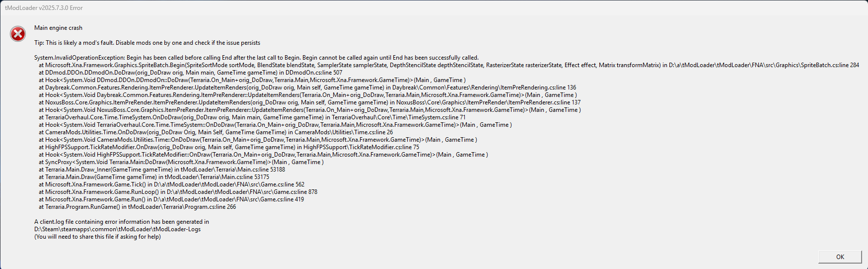
Task: Click the CameraMods Time.cs line 26 entry
Action: 216,132
